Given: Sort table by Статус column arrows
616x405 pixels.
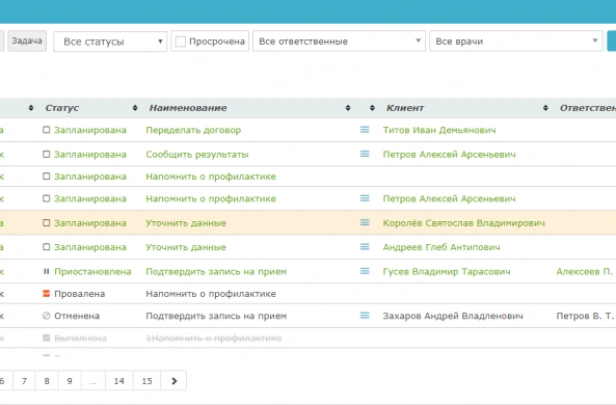Looking at the screenshot, I should (x=135, y=108).
